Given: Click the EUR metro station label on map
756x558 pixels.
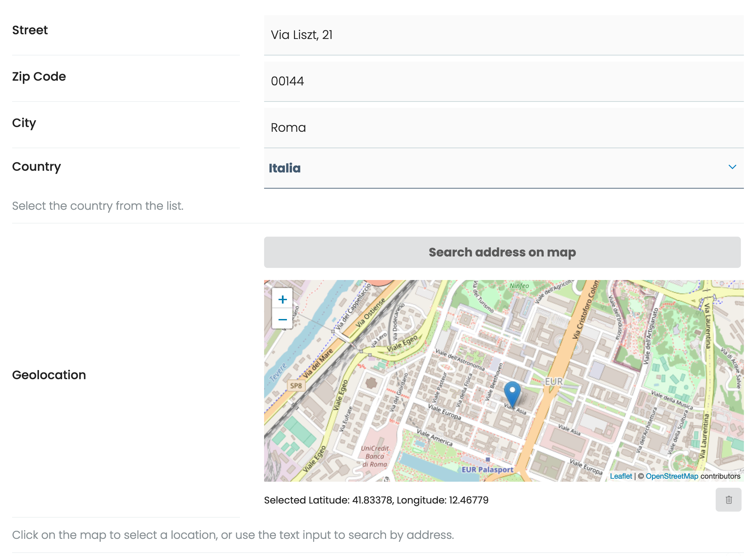Looking at the screenshot, I should (x=554, y=382).
